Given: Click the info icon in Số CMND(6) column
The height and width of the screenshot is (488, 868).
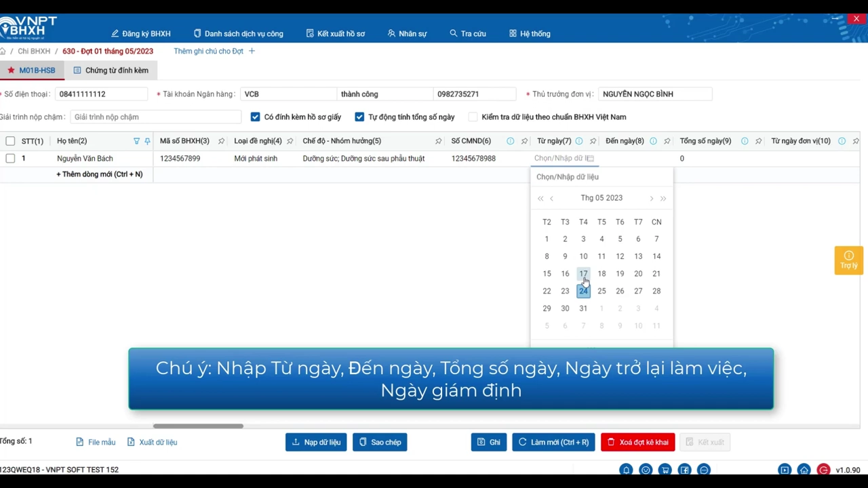Looking at the screenshot, I should [x=510, y=141].
